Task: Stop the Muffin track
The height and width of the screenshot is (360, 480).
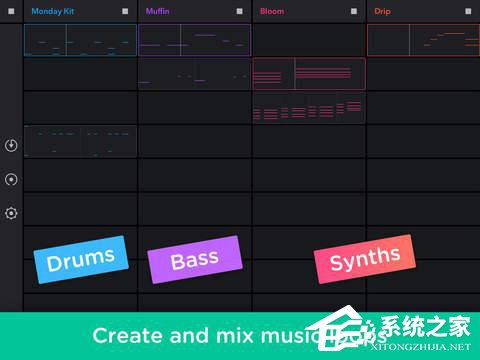Action: (x=239, y=11)
